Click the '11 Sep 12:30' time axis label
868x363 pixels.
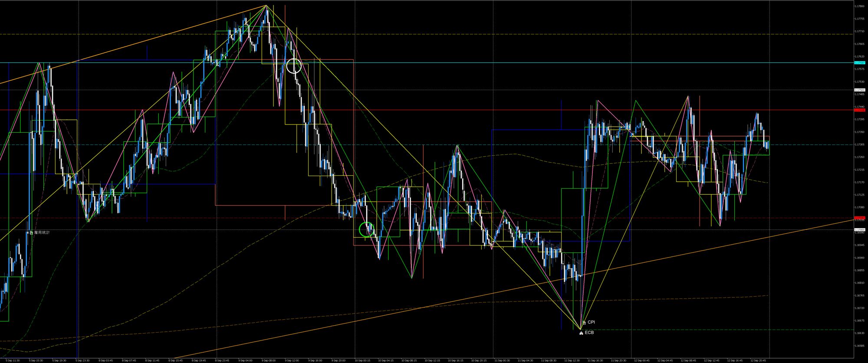click(572, 360)
